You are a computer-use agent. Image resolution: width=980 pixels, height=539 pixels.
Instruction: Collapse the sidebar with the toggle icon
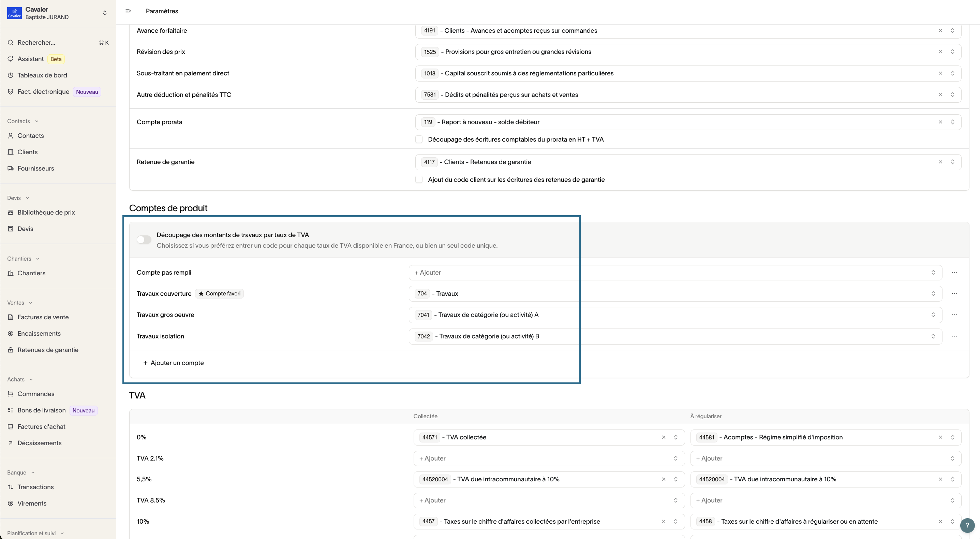point(128,11)
